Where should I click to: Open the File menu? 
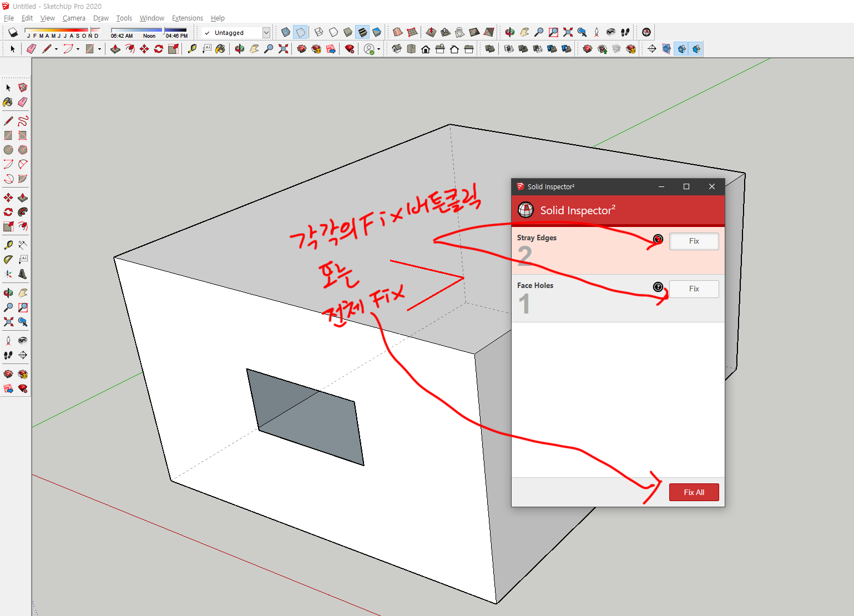click(9, 18)
